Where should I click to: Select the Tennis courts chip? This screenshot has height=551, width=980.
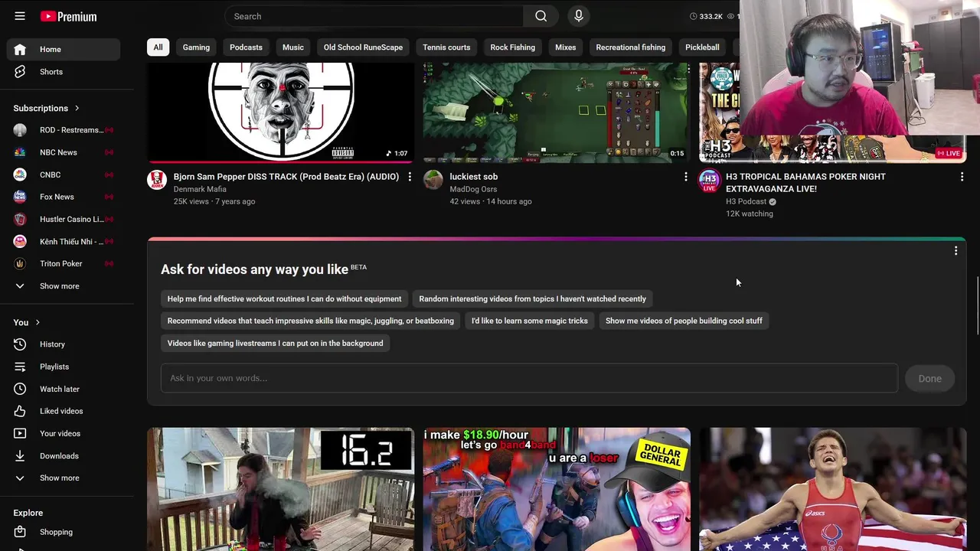446,47
